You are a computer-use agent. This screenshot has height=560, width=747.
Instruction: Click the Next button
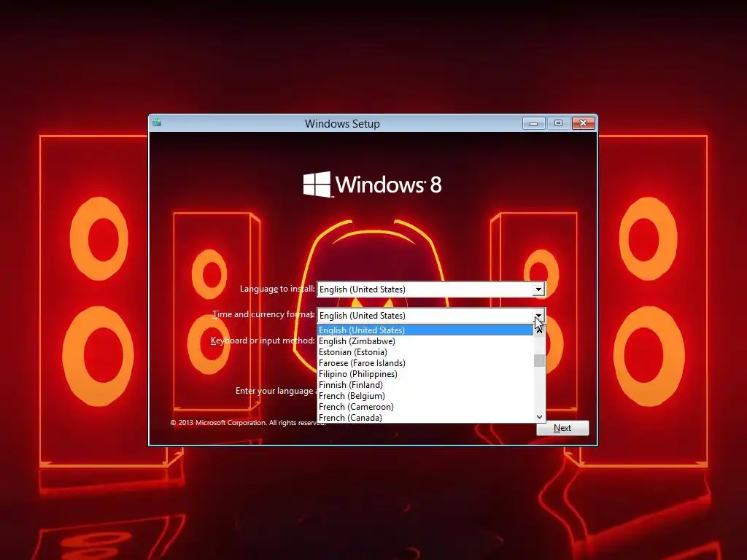562,427
